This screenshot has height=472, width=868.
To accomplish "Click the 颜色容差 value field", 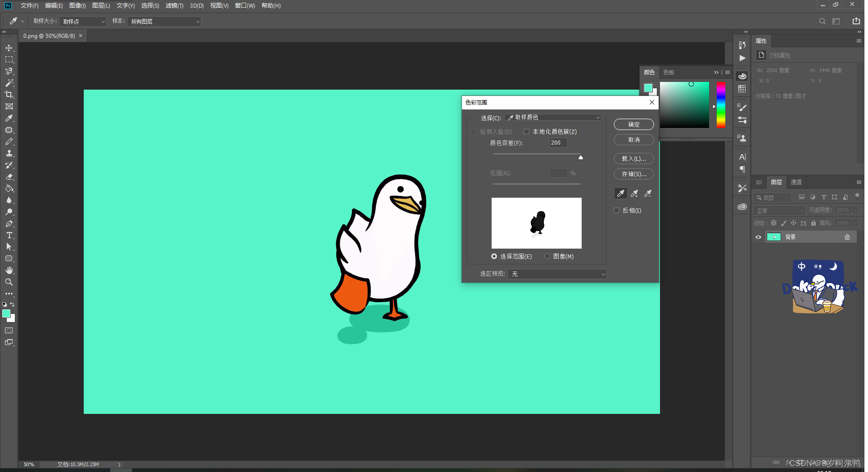I will (558, 143).
